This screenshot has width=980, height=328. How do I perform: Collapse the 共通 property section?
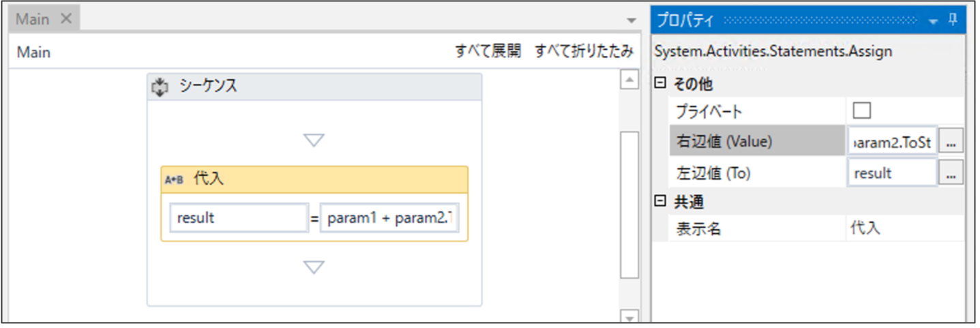tap(659, 202)
